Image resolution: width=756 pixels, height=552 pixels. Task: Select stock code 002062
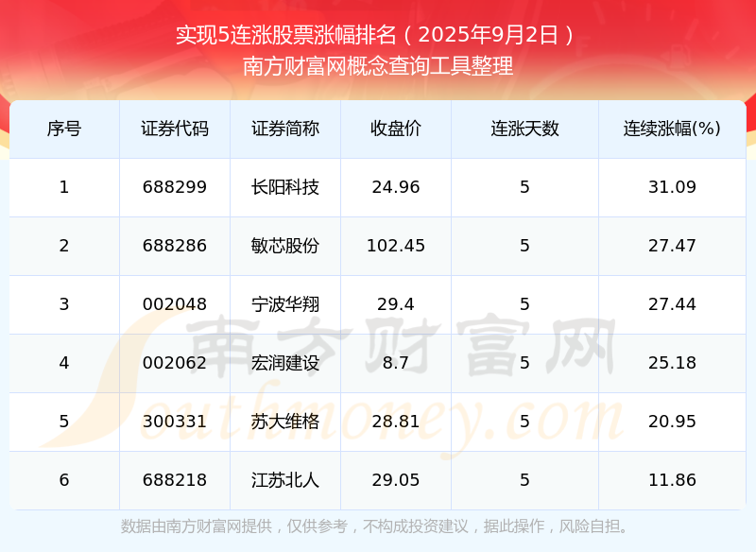tap(175, 363)
